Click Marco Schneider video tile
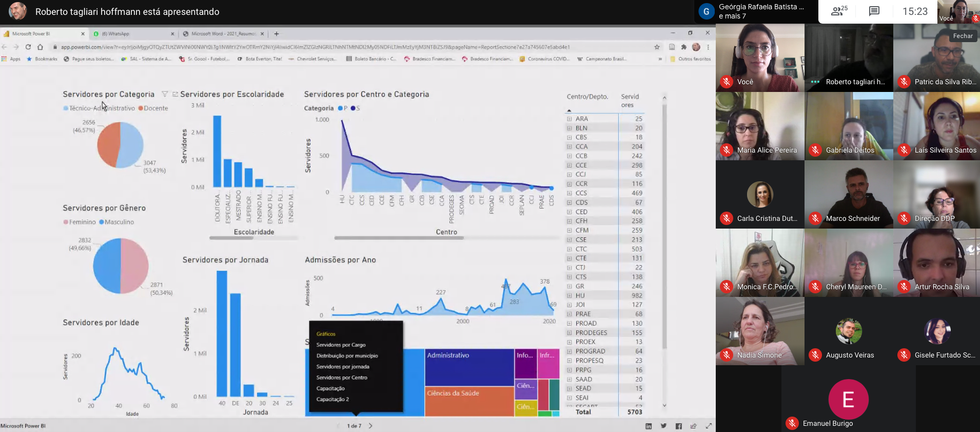980x432 pixels. coord(849,194)
